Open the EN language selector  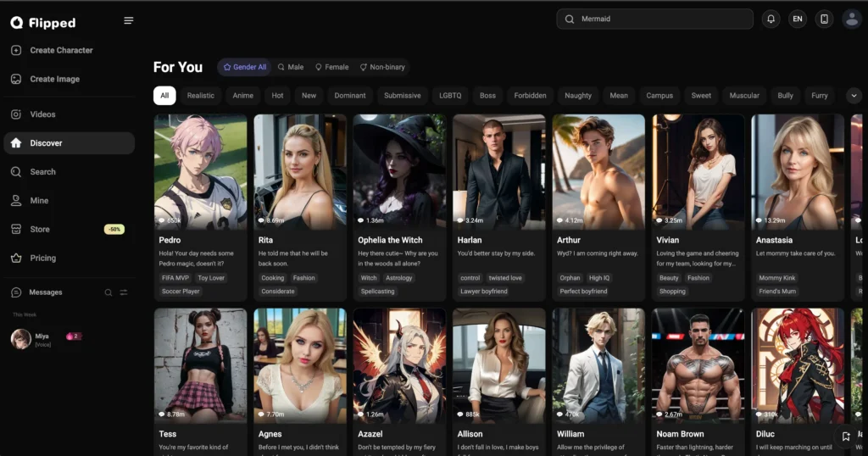(798, 19)
